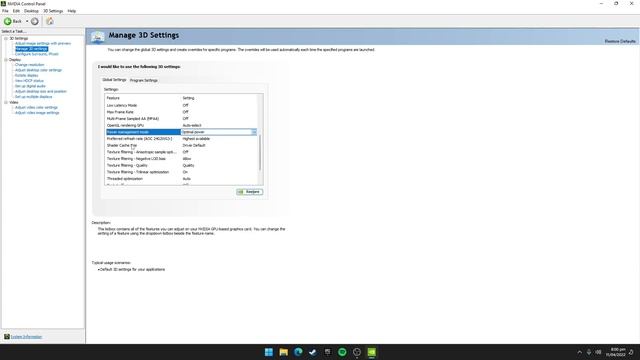Open Set up digital audio task

(30, 86)
